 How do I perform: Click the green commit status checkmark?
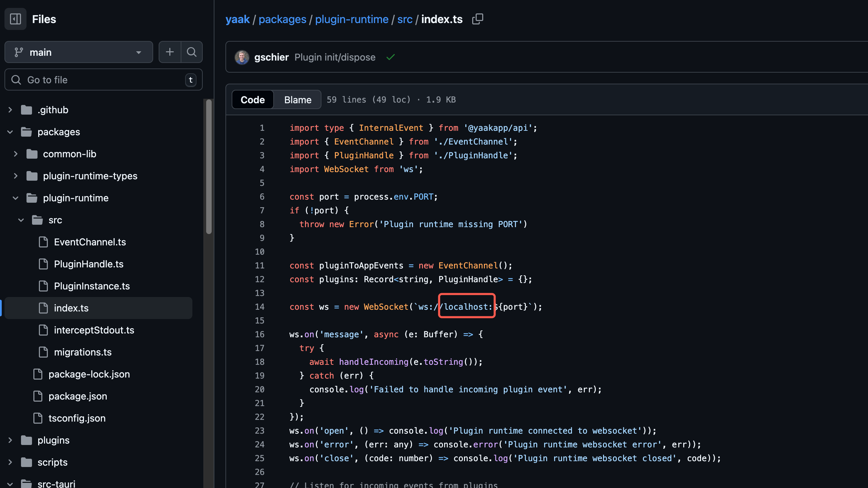pos(390,57)
